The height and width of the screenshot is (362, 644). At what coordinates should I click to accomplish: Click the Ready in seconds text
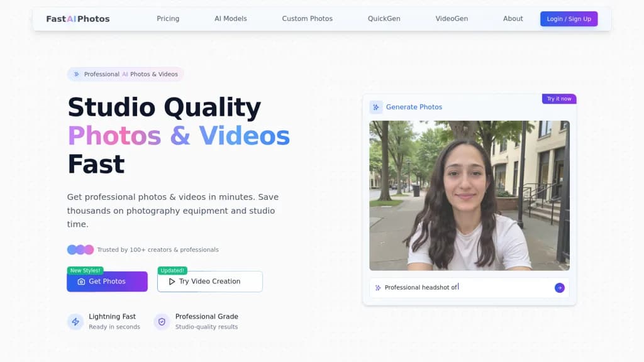[x=114, y=327]
